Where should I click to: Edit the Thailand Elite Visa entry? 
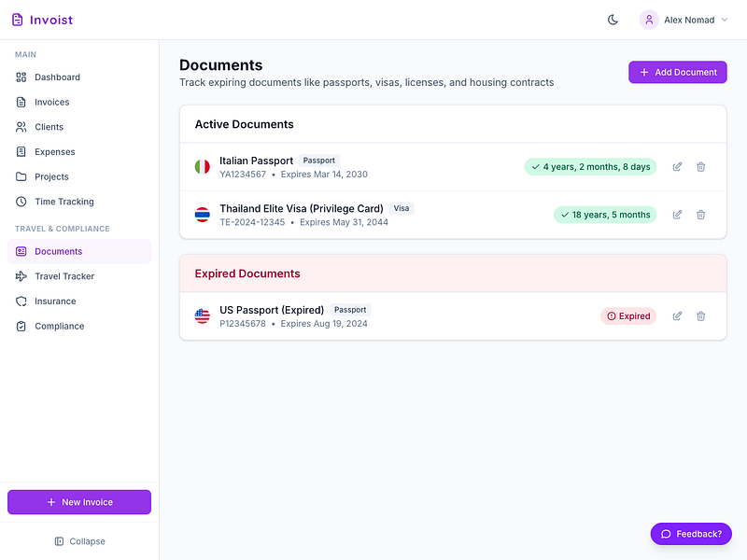point(677,215)
